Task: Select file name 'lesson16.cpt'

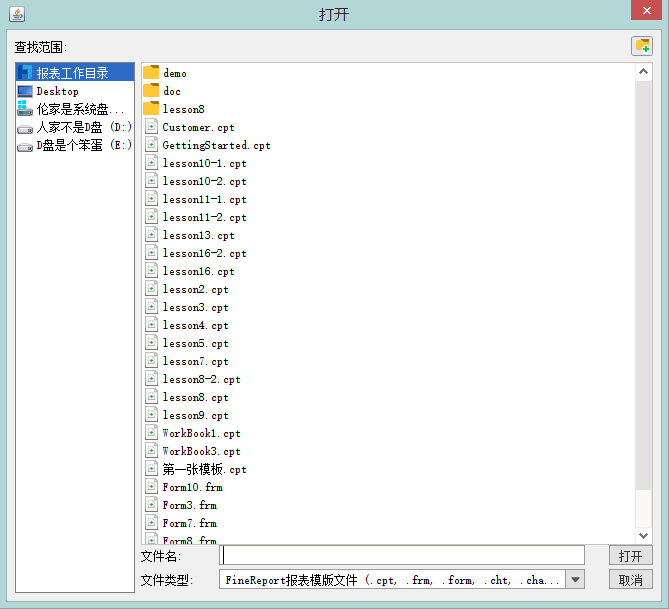Action: (x=198, y=271)
